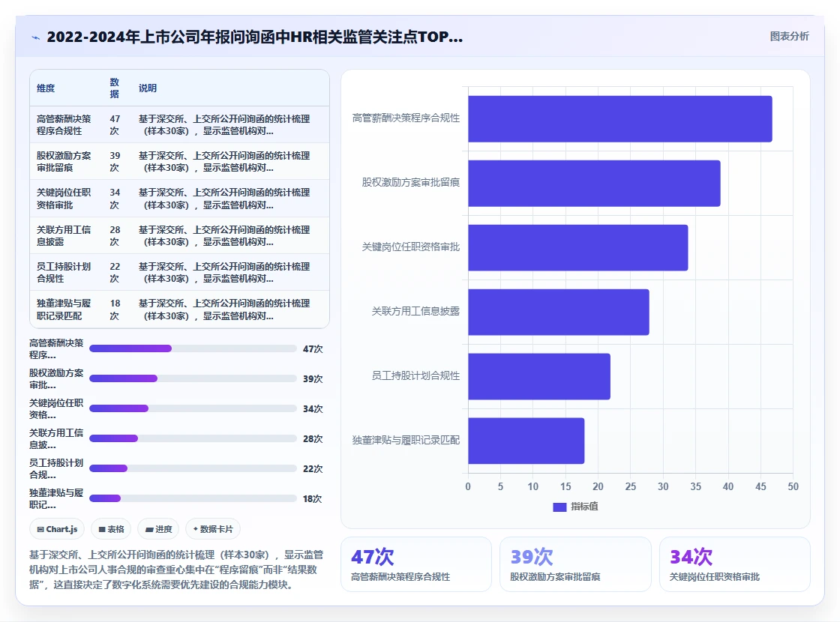Click the 18次 progress bar

(x=193, y=498)
